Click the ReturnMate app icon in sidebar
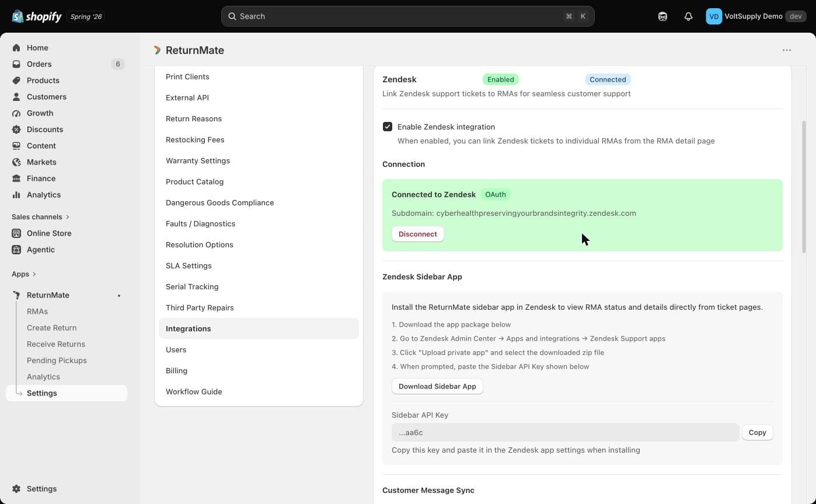 (x=16, y=295)
